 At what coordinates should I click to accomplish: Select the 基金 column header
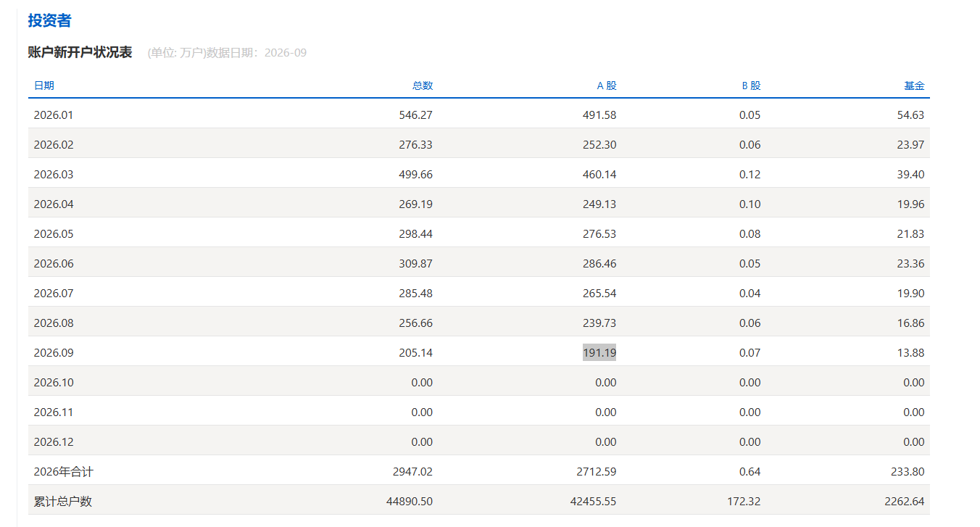click(914, 86)
